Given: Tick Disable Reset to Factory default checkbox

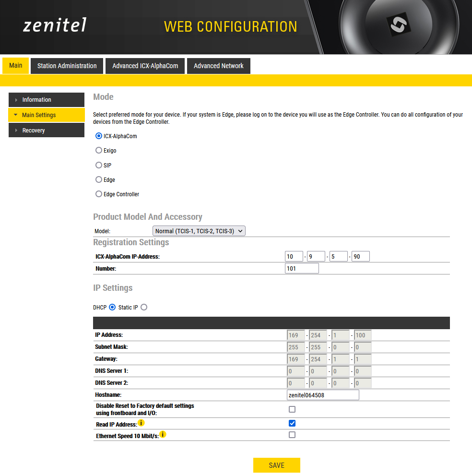Looking at the screenshot, I should [292, 409].
